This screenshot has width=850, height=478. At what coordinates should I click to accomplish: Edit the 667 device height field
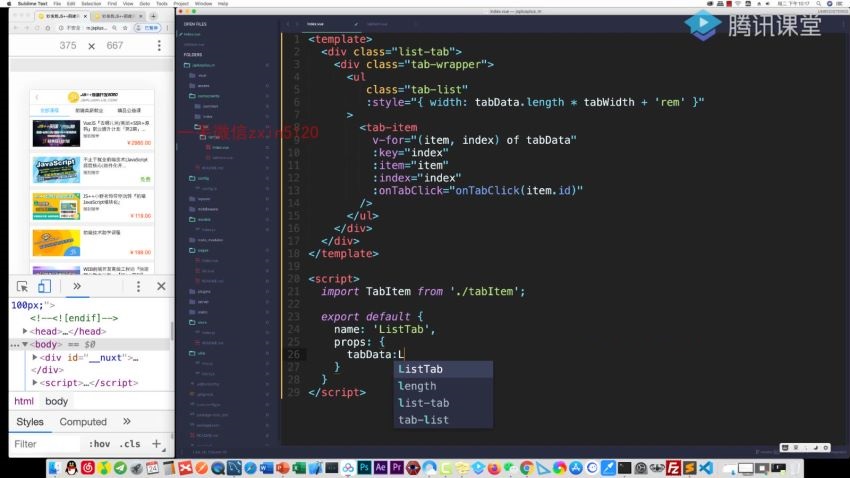tap(115, 46)
